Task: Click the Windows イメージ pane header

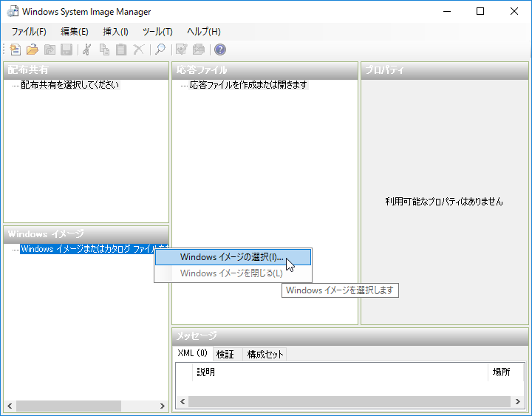Action: 86,234
